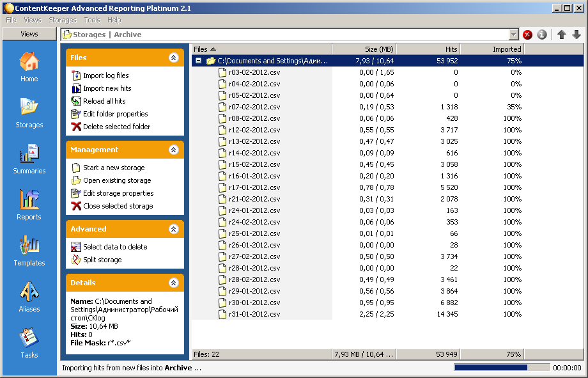Select file r03-02-2012.csv
588x378 pixels.
254,72
